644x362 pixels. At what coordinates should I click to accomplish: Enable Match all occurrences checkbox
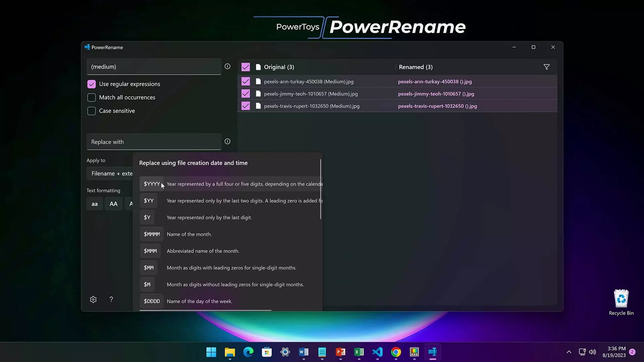(92, 98)
